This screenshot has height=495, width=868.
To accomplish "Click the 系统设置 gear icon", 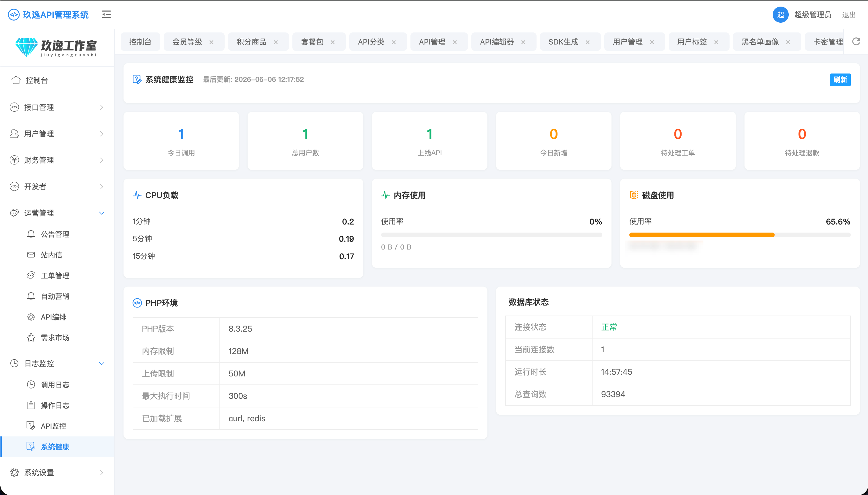I will pos(14,472).
